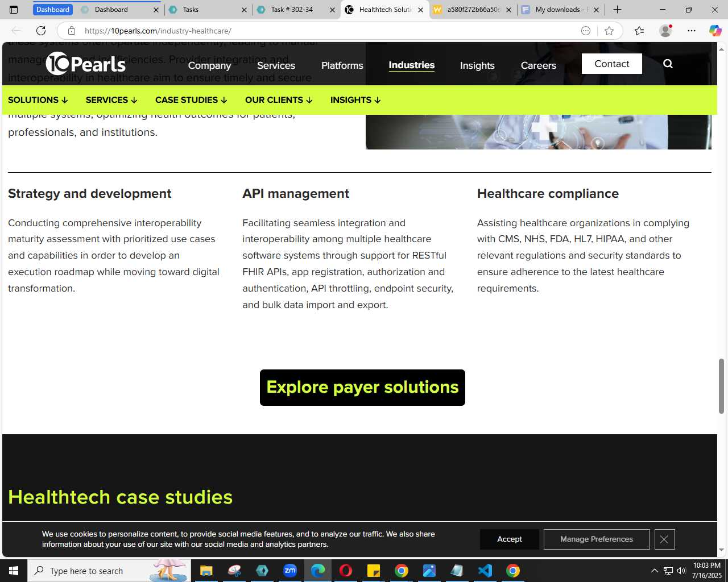This screenshot has height=582, width=728.
Task: Click the Healthcare compliance heading
Action: (548, 194)
